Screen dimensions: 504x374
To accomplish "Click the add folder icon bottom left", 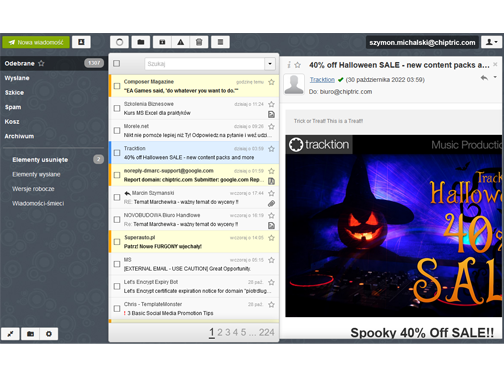I will tap(30, 334).
